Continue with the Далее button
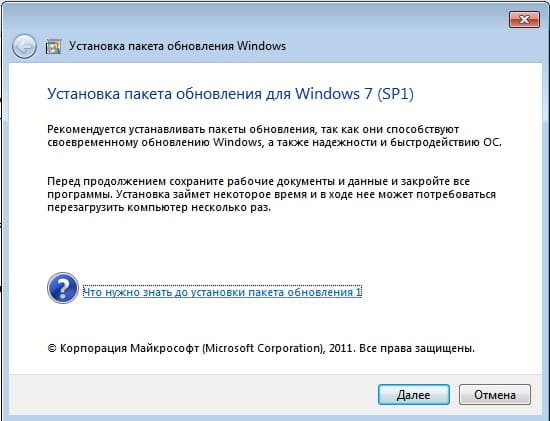Screen dimensions: 550x421 [x=414, y=395]
